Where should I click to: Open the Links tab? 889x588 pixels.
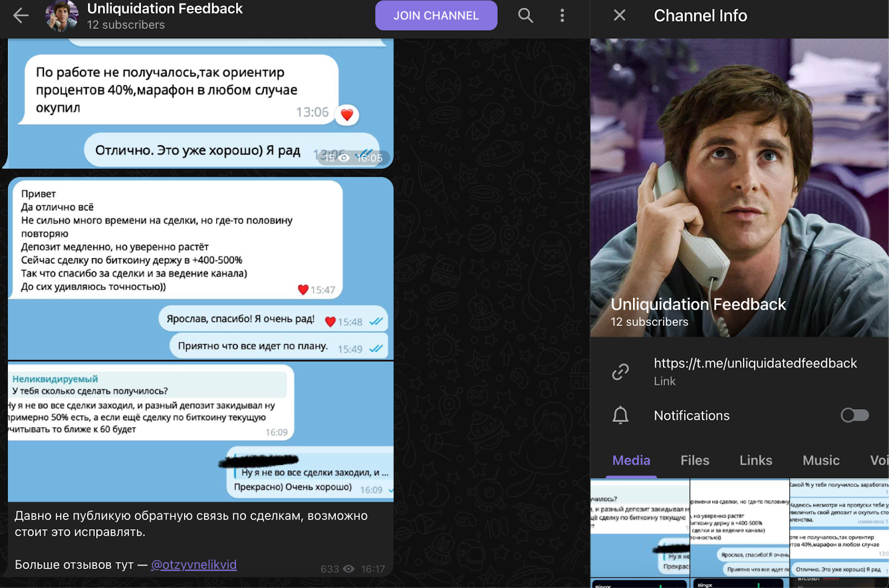(756, 460)
